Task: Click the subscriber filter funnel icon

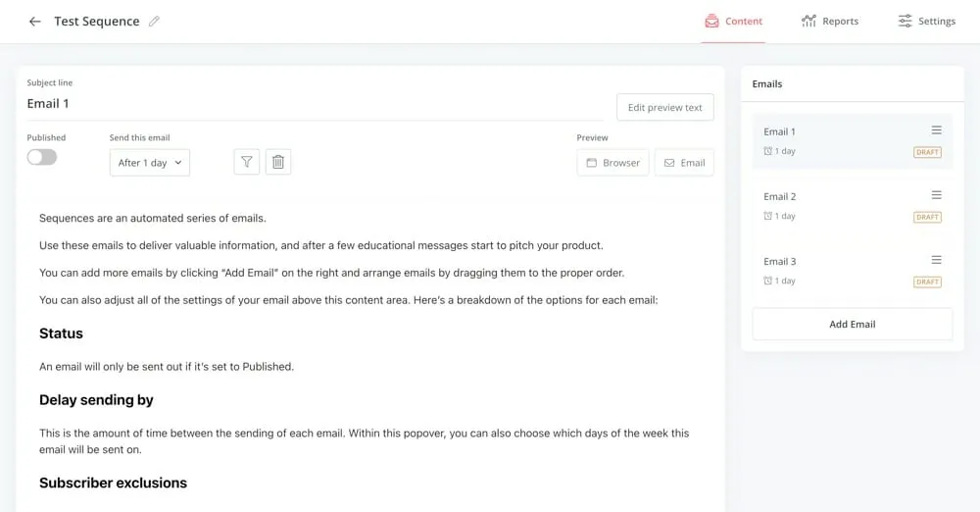Action: pyautogui.click(x=247, y=163)
